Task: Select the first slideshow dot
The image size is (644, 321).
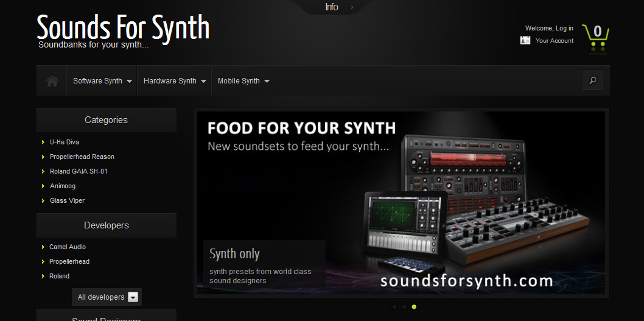Action: tap(394, 306)
